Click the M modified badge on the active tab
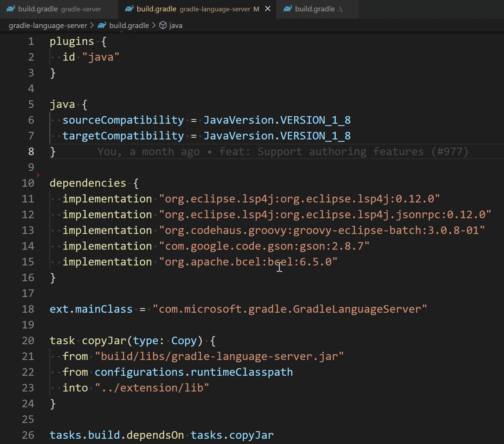504x444 pixels. (256, 9)
